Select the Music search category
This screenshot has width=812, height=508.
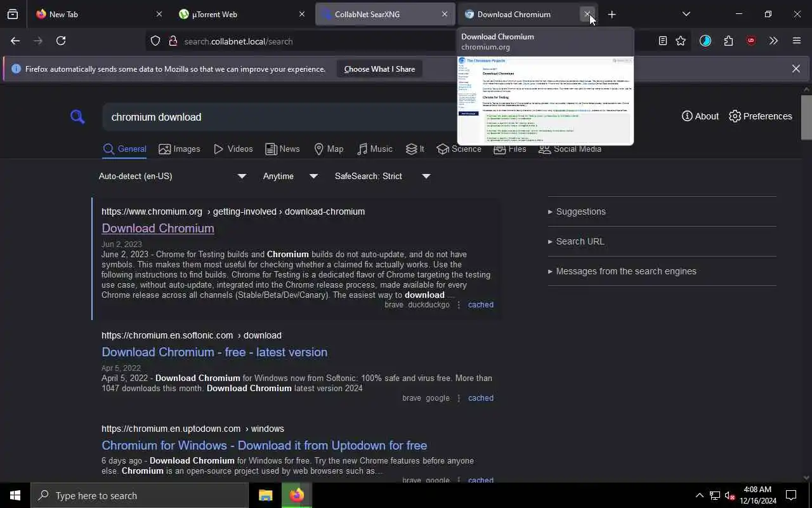pos(375,149)
